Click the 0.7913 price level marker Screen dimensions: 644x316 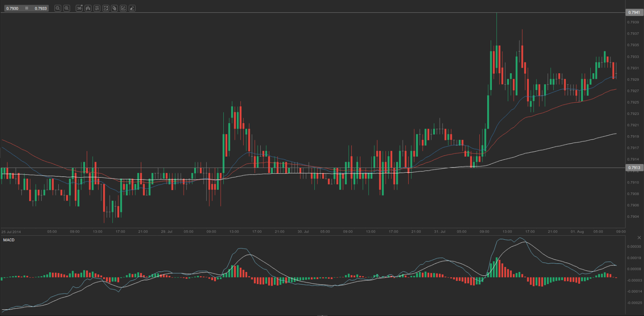point(634,168)
